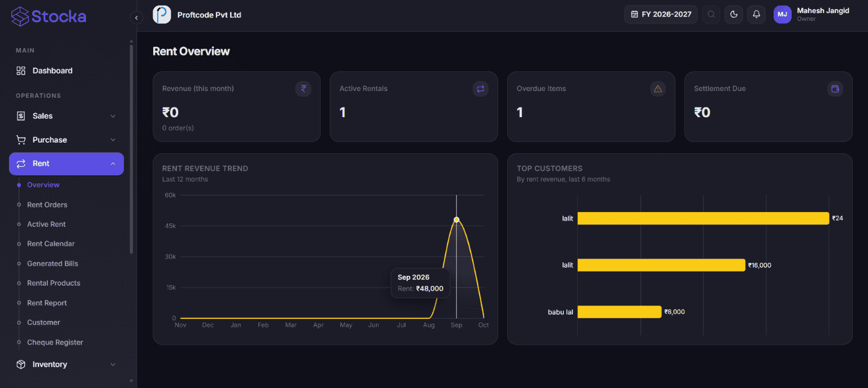Open the Cheque Register
Viewport: 868px width, 388px height.
pos(55,342)
